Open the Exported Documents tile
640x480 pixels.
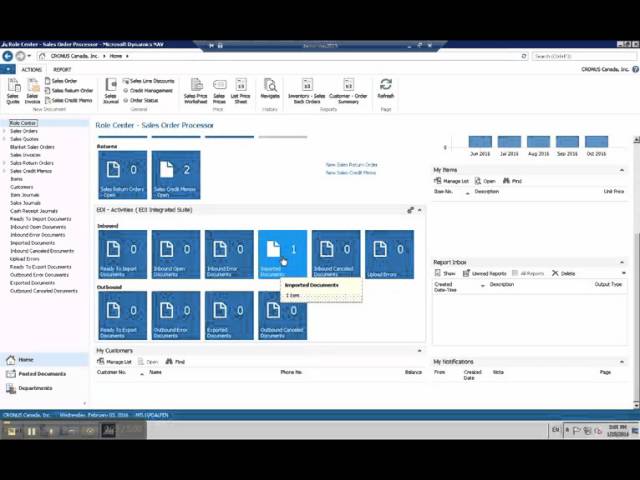229,316
